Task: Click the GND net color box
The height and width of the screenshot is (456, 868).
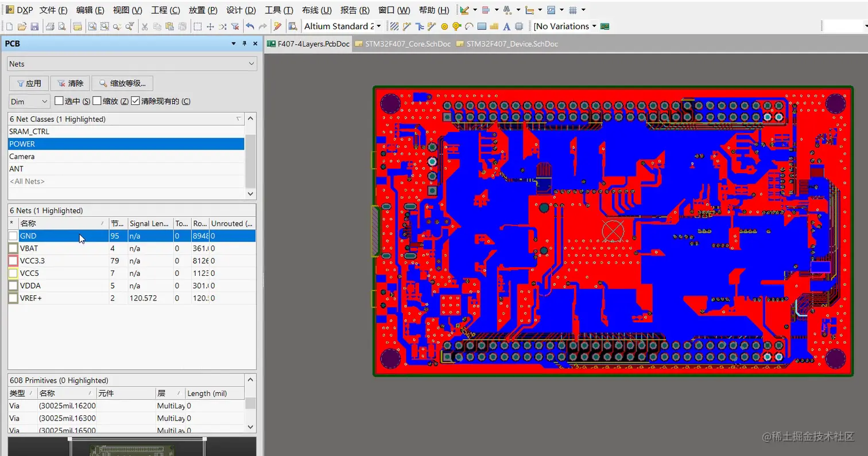Action: (13, 236)
